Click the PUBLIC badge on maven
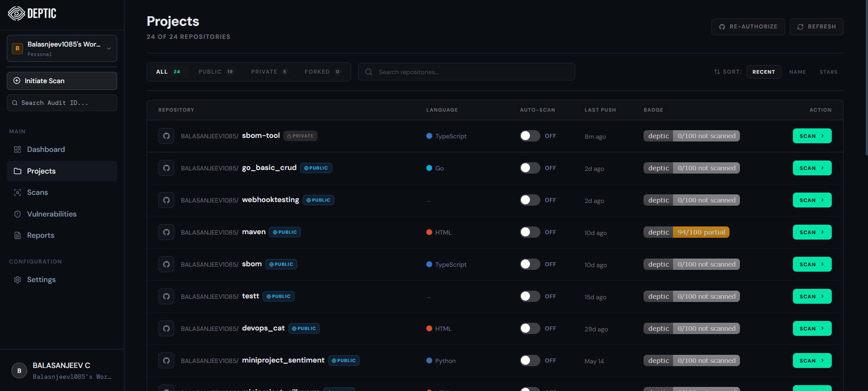This screenshot has width=868, height=391. point(285,232)
